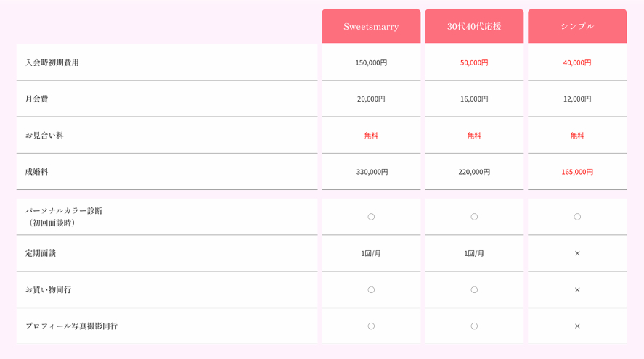Click circle mark for お買い物同行 under 30代40代応援
The image size is (644, 359).
click(x=474, y=289)
